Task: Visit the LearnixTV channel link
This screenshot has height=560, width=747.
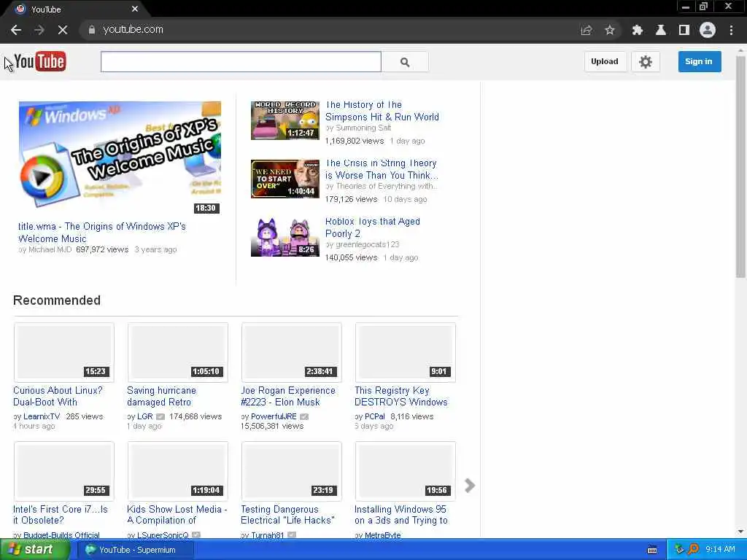Action: (x=42, y=416)
